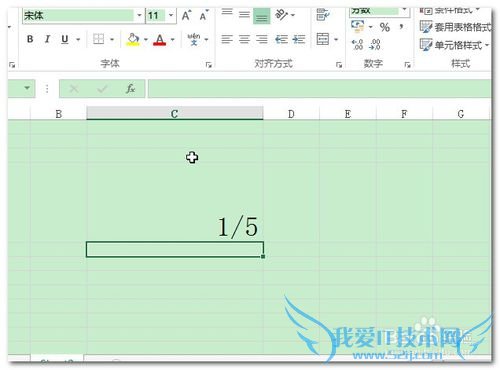This screenshot has height=370, width=500.
Task: Click the borders icon
Action: pos(99,39)
